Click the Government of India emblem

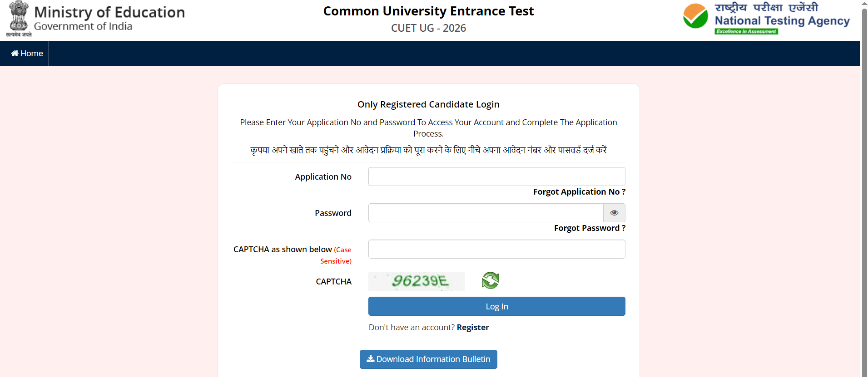pos(19,19)
